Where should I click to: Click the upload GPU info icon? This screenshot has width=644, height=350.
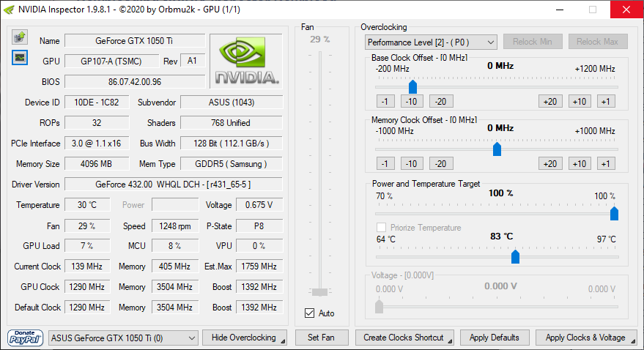pos(19,37)
